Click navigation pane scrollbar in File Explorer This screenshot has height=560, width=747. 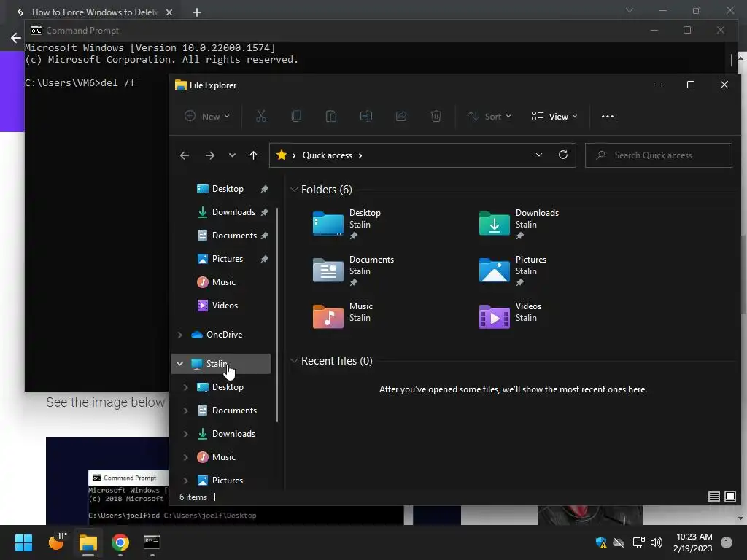pyautogui.click(x=277, y=315)
